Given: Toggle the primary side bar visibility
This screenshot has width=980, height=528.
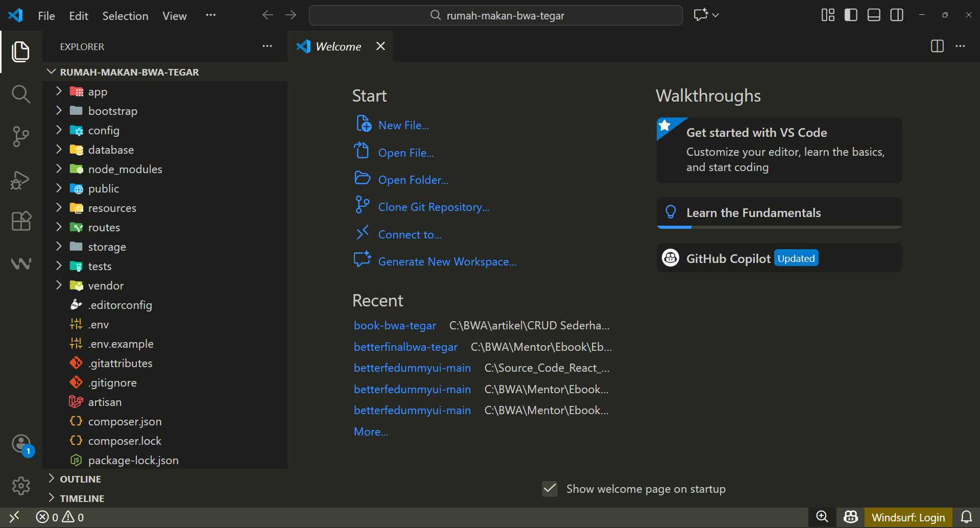Looking at the screenshot, I should click(851, 15).
